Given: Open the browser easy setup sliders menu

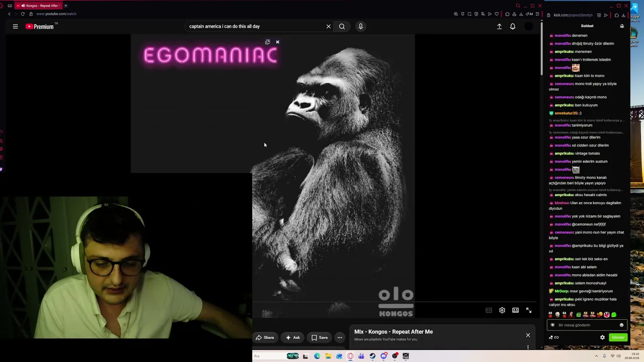Looking at the screenshot, I should pyautogui.click(x=537, y=14).
